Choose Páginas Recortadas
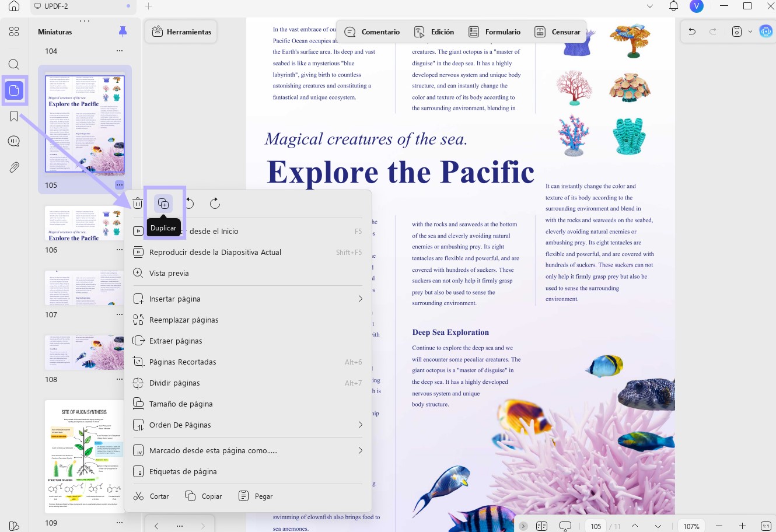The height and width of the screenshot is (532, 776). pyautogui.click(x=248, y=362)
